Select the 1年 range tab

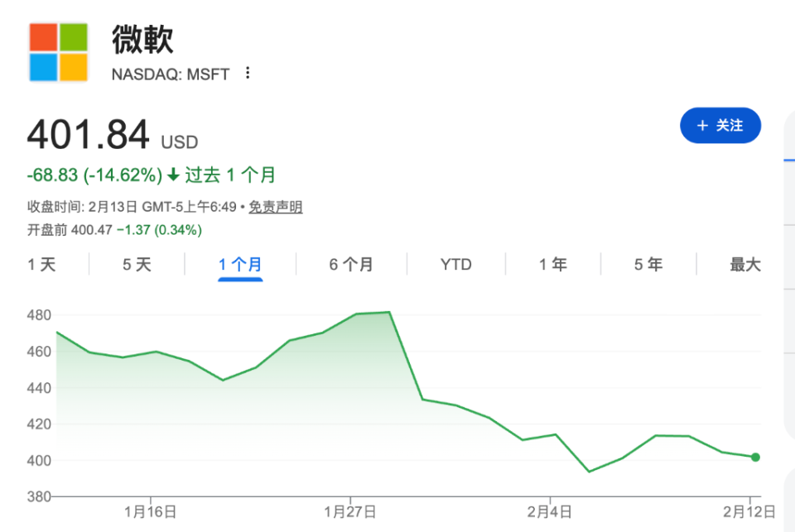pyautogui.click(x=553, y=264)
